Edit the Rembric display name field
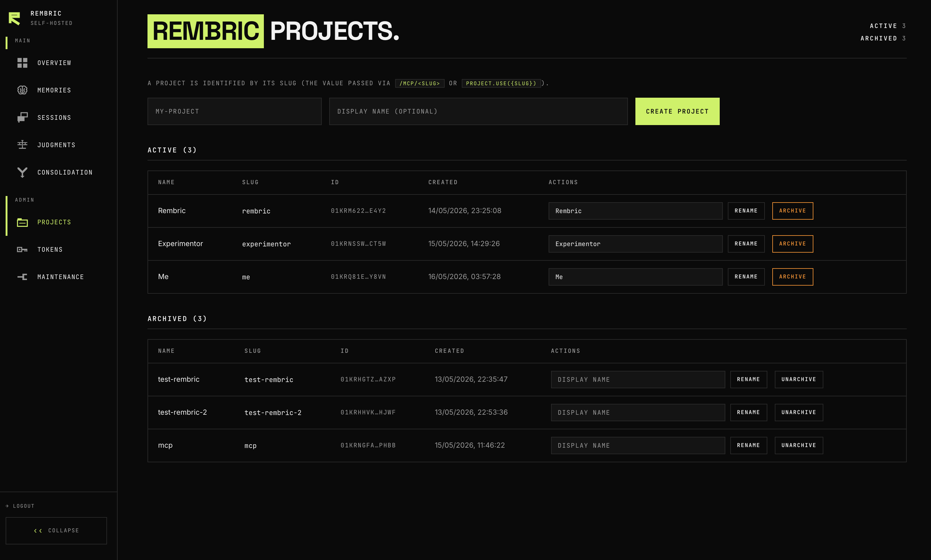 pos(635,211)
